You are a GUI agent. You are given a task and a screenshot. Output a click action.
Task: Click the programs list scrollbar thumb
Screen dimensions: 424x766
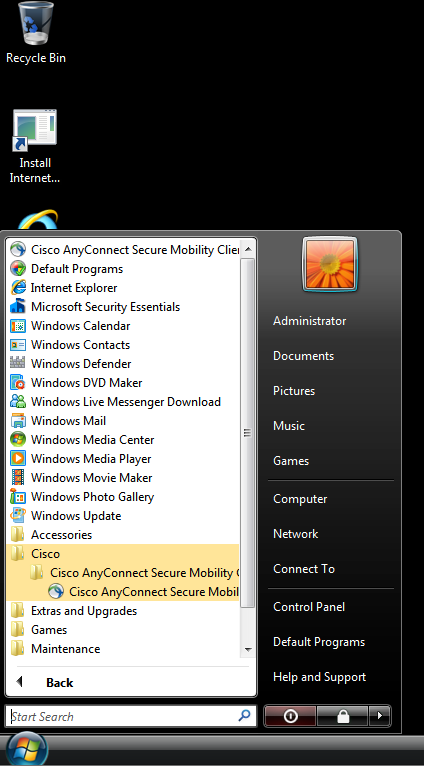click(248, 433)
